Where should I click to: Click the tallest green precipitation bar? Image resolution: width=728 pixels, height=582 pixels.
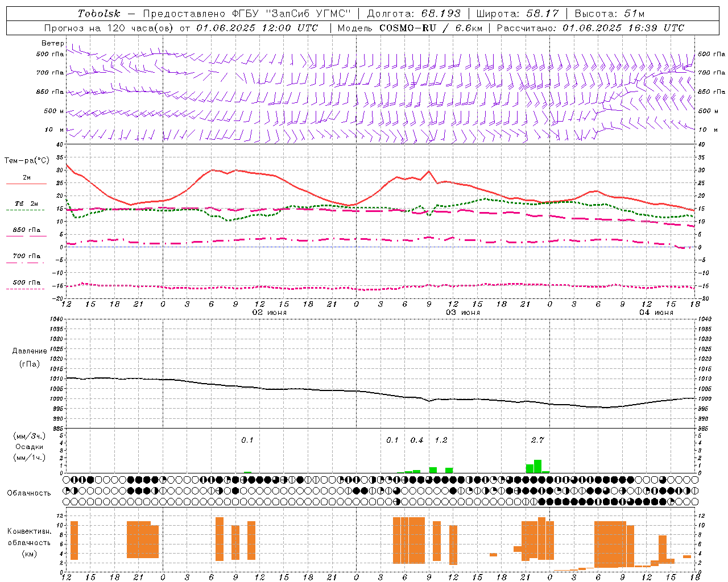[x=537, y=466]
